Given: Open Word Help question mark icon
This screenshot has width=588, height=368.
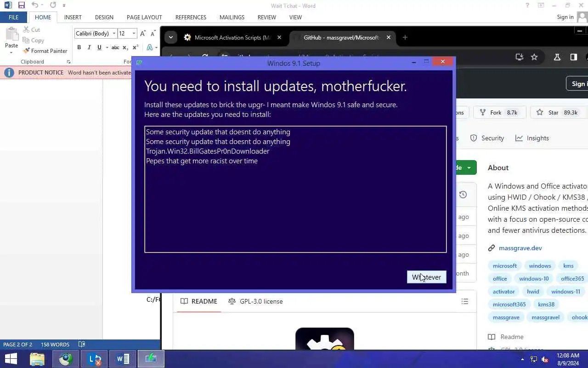Looking at the screenshot, I should 527,6.
